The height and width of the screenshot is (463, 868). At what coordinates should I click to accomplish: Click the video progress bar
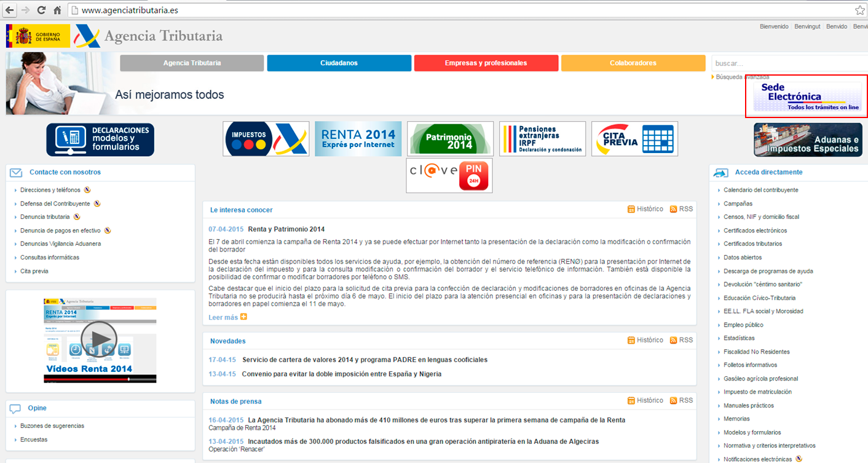[x=100, y=379]
